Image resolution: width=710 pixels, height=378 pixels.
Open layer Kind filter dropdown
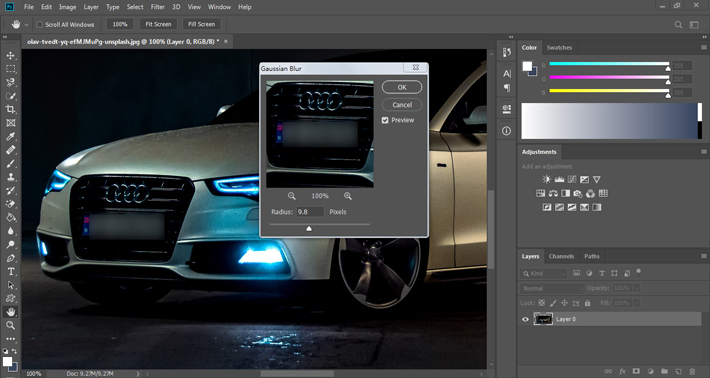[x=543, y=273]
